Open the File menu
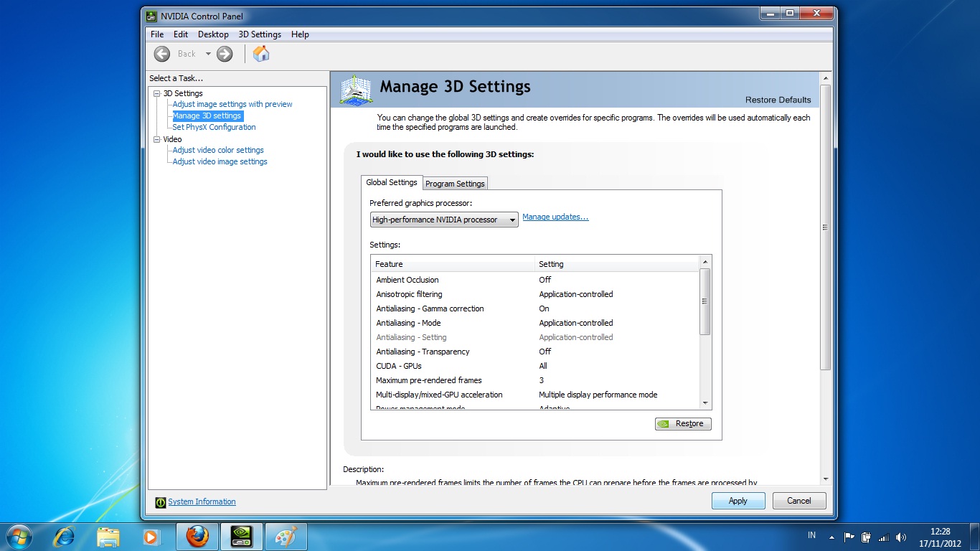The width and height of the screenshot is (980, 551). [157, 34]
